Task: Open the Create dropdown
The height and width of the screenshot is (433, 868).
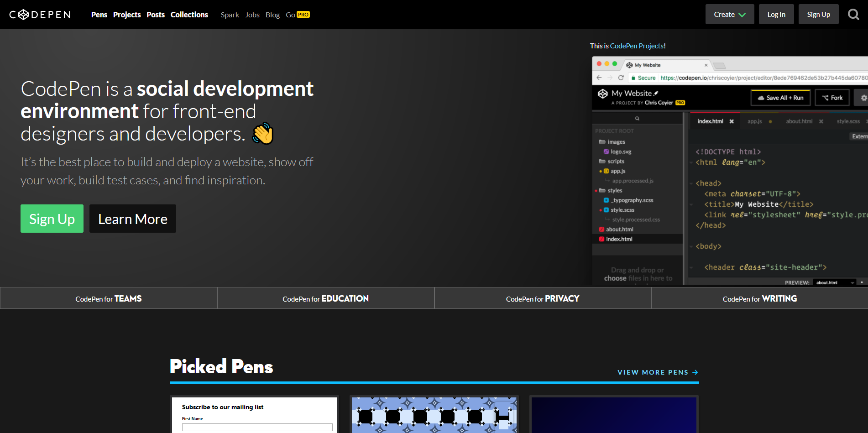Action: (x=730, y=14)
